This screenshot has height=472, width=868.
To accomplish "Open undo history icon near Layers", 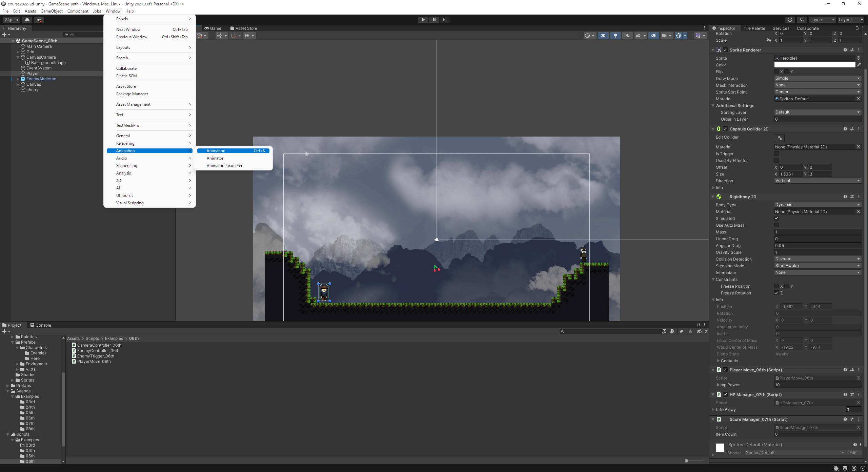I will (x=790, y=20).
